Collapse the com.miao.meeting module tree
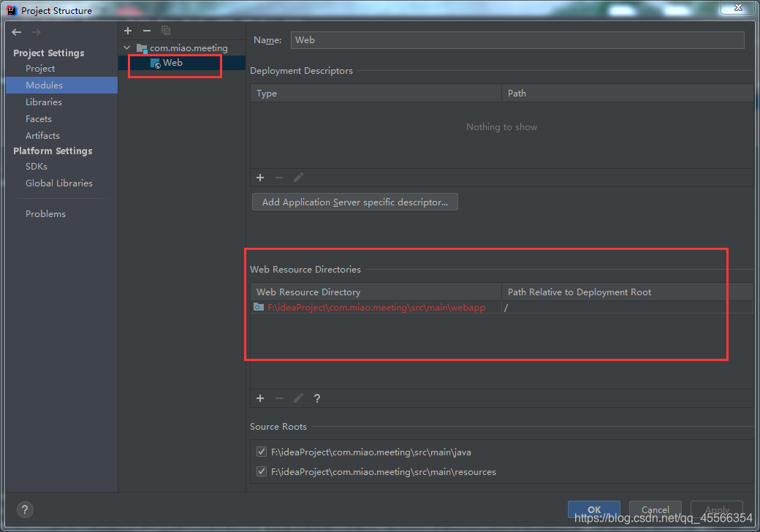The image size is (760, 532). (126, 47)
